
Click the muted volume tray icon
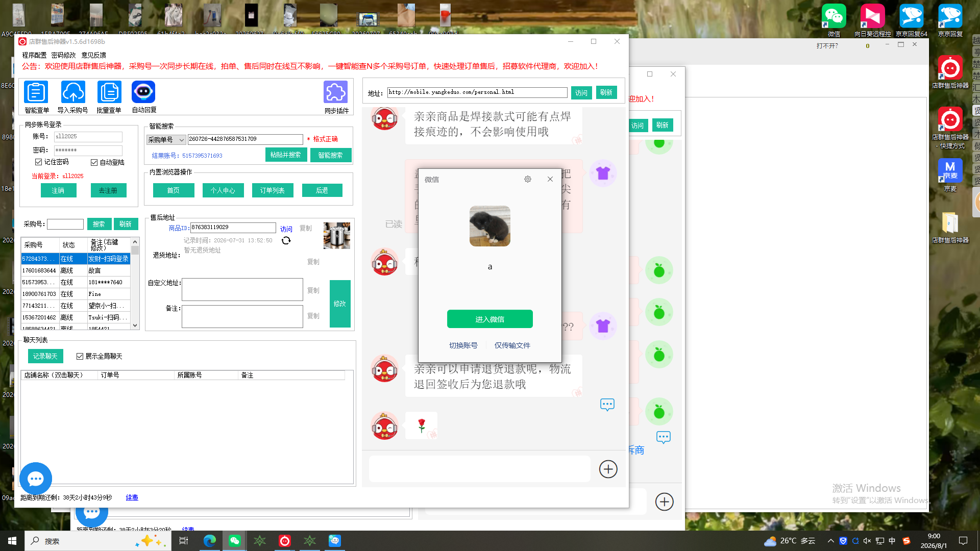[x=867, y=541]
